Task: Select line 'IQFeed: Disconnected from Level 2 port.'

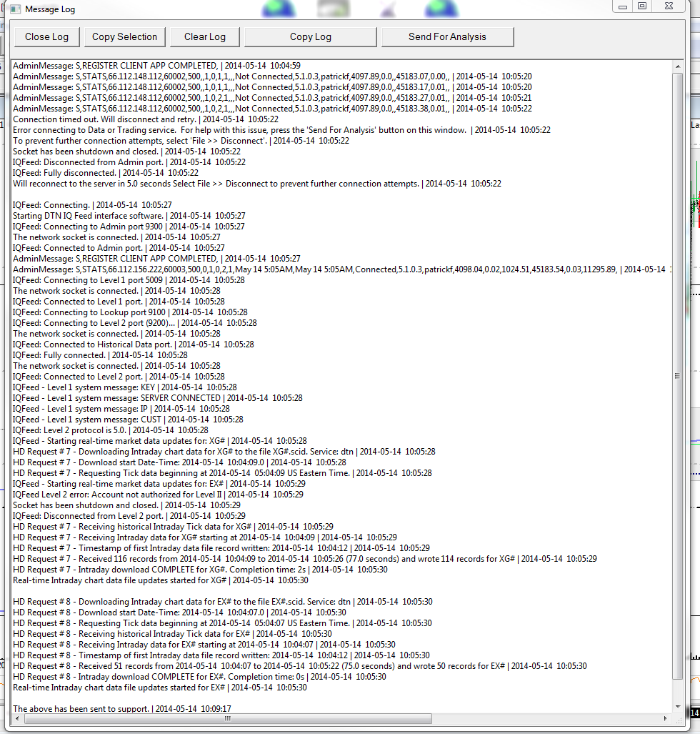Action: click(x=129, y=516)
